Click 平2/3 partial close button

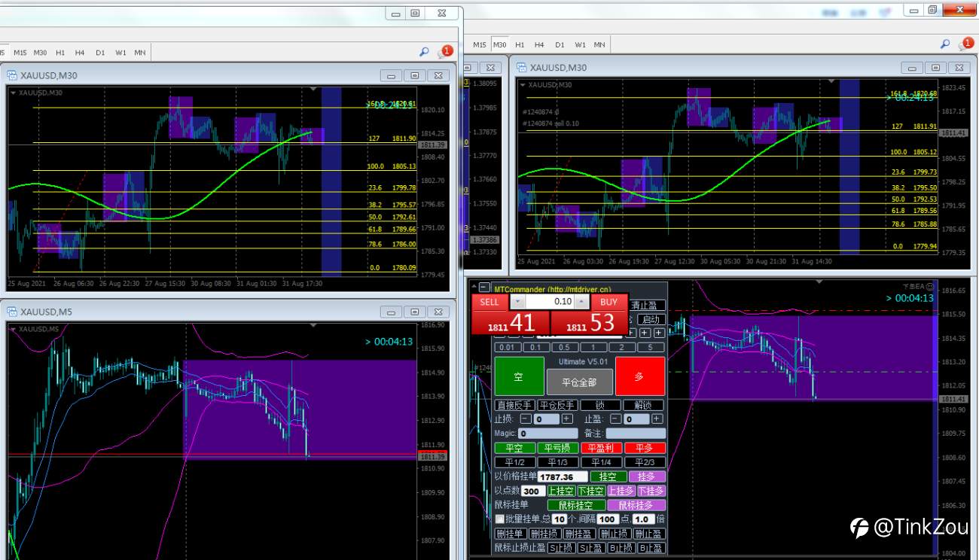645,462
